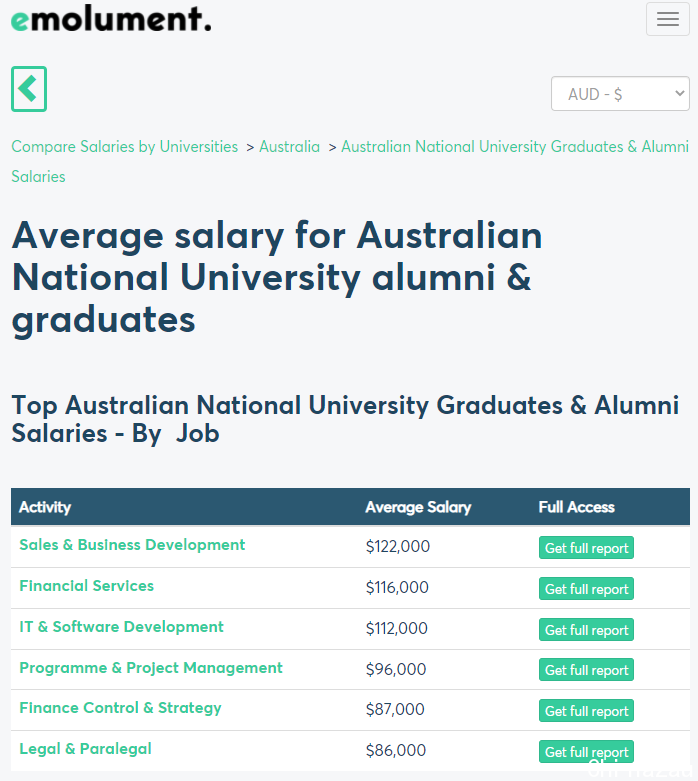Select Finance Control & Strategy link

coord(120,708)
